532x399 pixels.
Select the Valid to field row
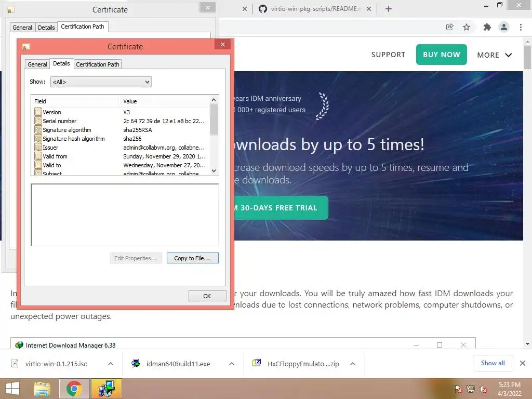[121, 165]
